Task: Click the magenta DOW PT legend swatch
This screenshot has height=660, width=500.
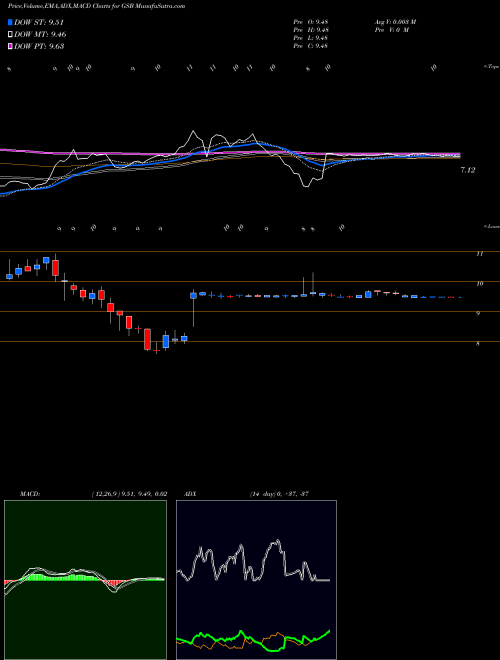Action: [x=10, y=46]
